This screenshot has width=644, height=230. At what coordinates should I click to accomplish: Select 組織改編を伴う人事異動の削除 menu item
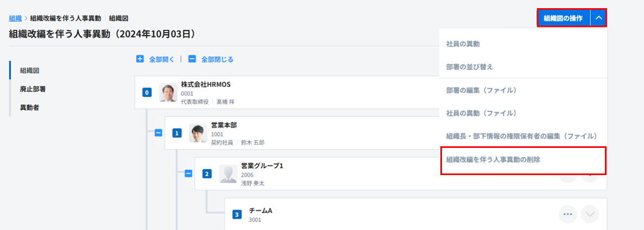pos(500,160)
